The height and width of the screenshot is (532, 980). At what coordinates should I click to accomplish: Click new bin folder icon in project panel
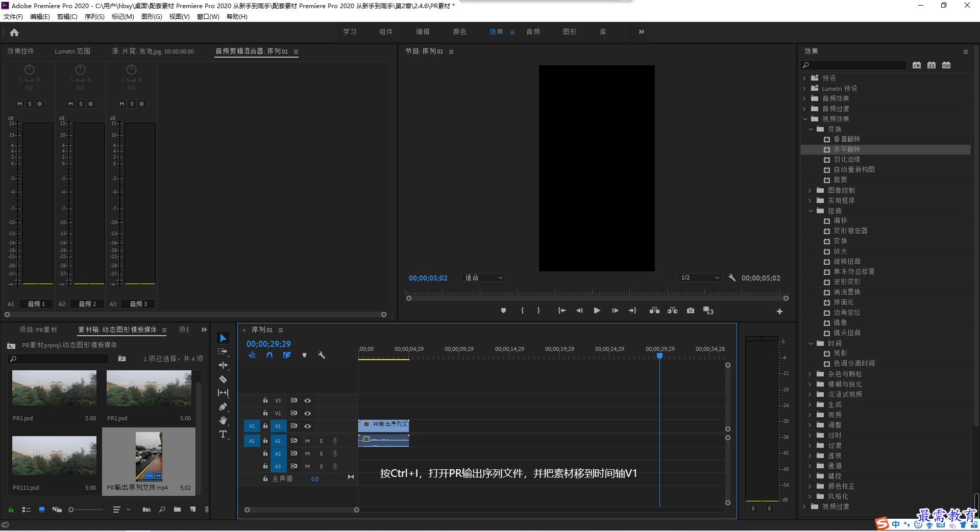177,509
